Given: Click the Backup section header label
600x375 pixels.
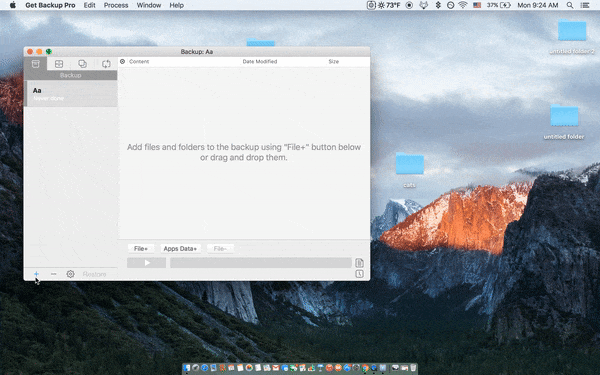Looking at the screenshot, I should (x=70, y=75).
